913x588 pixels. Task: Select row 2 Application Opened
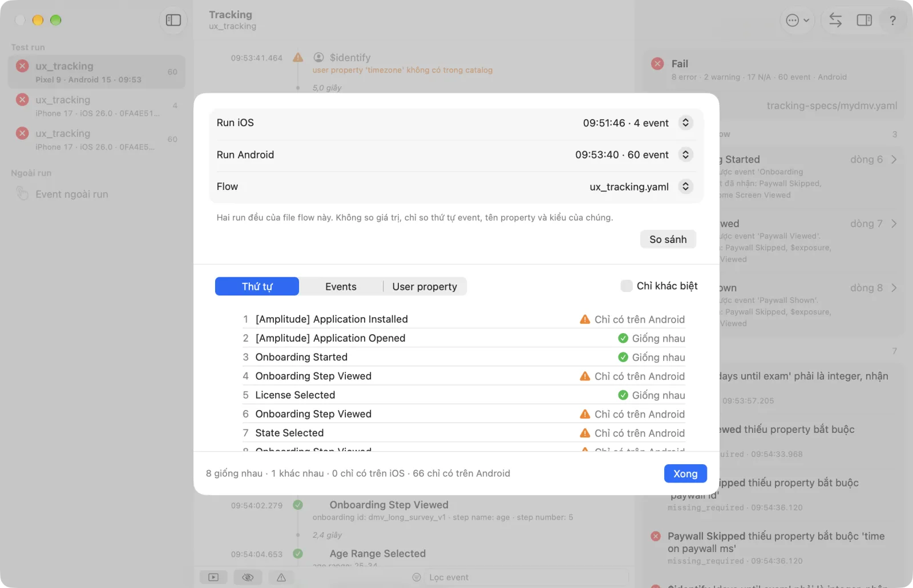[463, 338]
